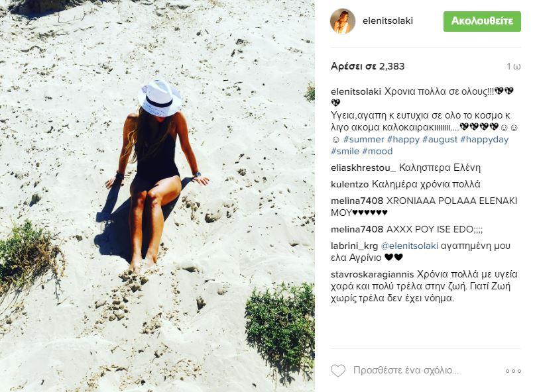Screen dimensions: 535x392
Task: Open labrini_krg commenter profile
Action: click(x=354, y=246)
